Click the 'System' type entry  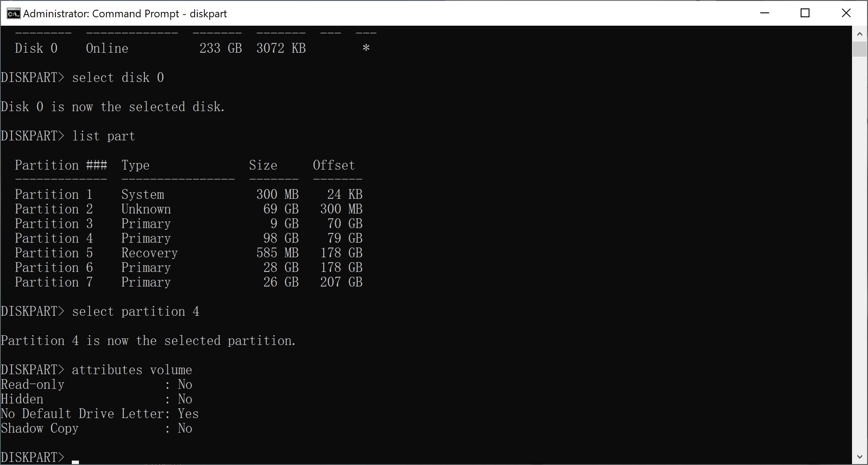pos(143,194)
